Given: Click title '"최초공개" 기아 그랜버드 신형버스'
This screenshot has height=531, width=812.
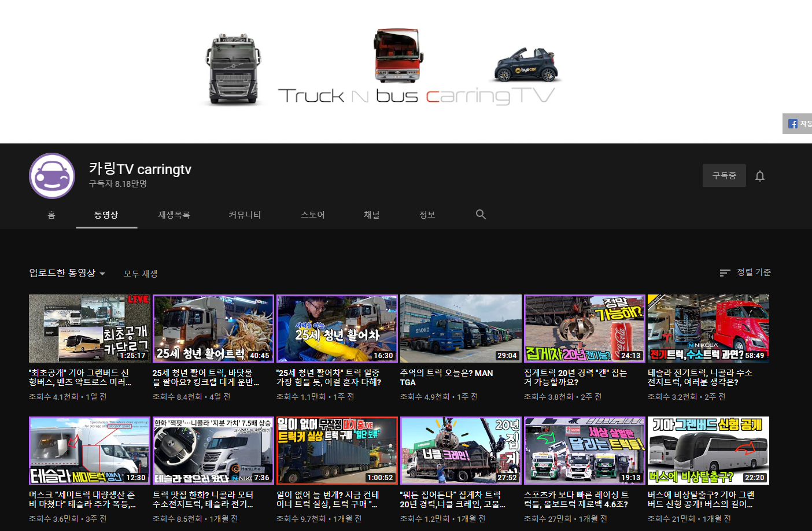Looking at the screenshot, I should (80, 377).
